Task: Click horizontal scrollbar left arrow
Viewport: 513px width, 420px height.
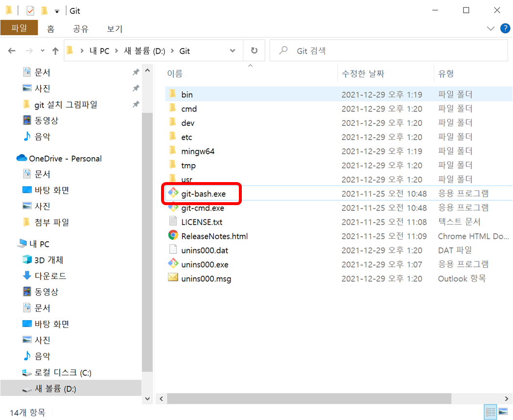Action: 162,398
